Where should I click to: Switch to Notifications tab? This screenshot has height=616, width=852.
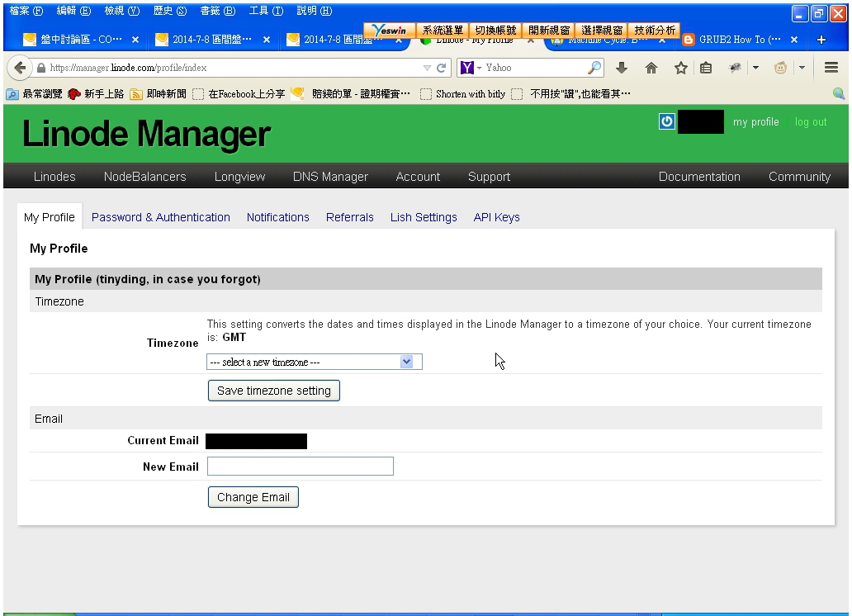tap(277, 217)
